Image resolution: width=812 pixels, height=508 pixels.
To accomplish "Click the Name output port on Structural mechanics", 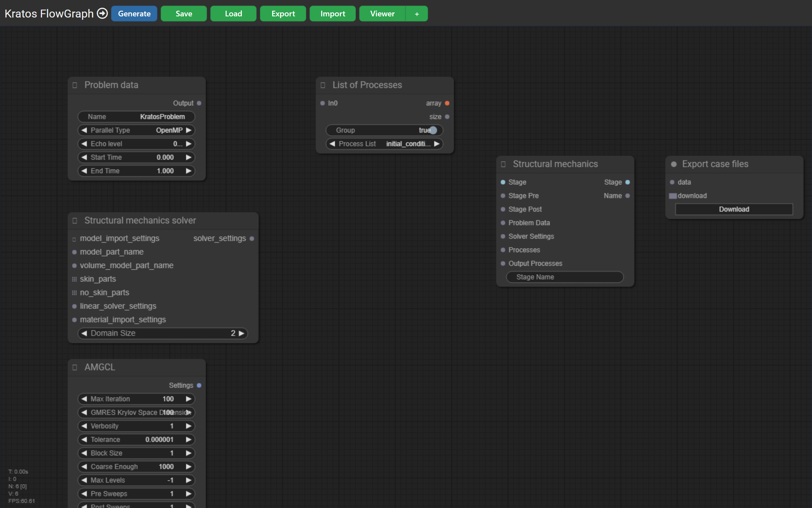I will pos(627,196).
